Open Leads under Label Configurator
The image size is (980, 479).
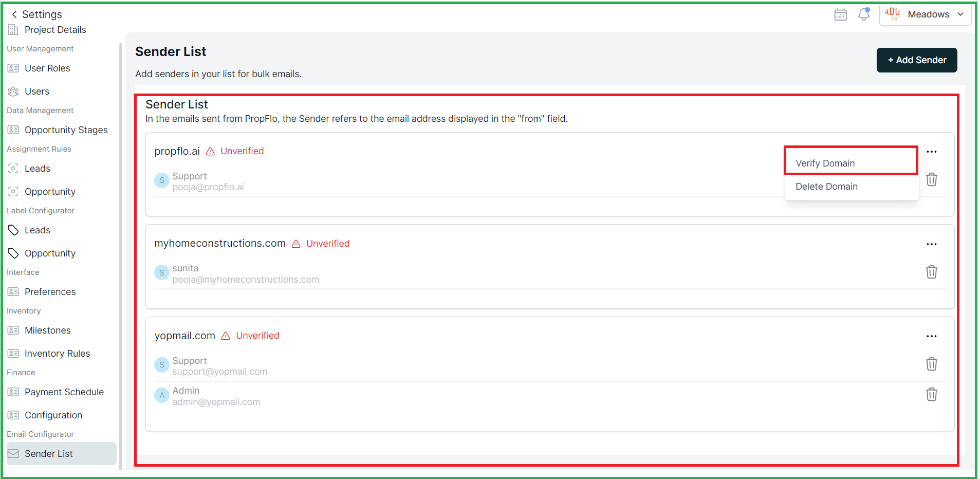(38, 230)
